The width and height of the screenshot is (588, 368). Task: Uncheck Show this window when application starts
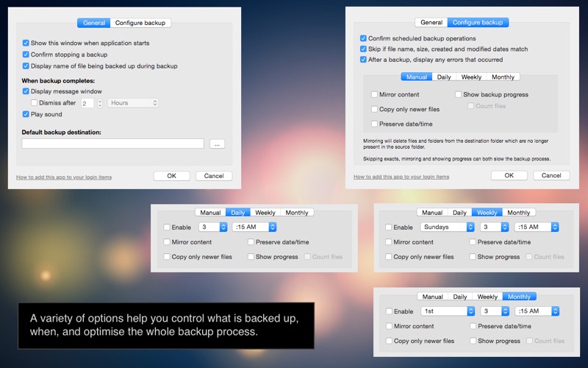26,43
